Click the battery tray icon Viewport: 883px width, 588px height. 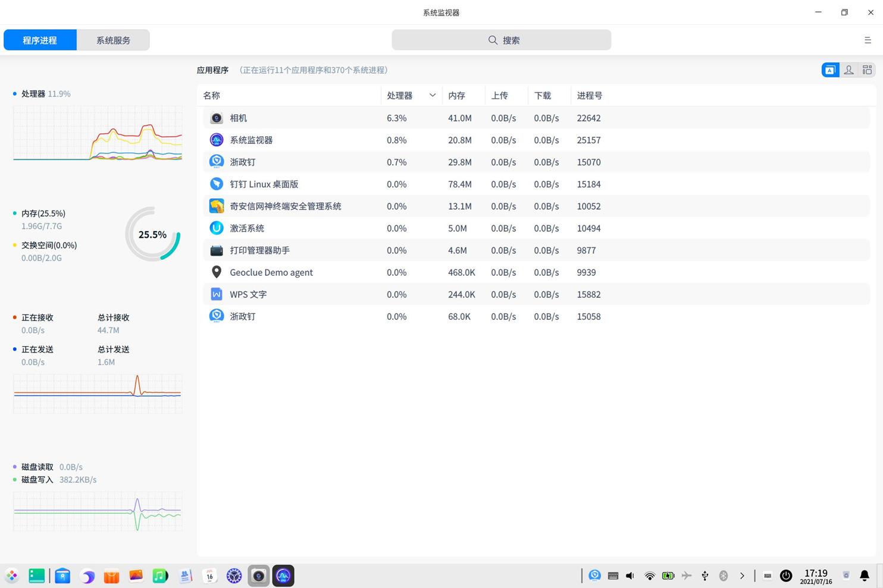[668, 576]
